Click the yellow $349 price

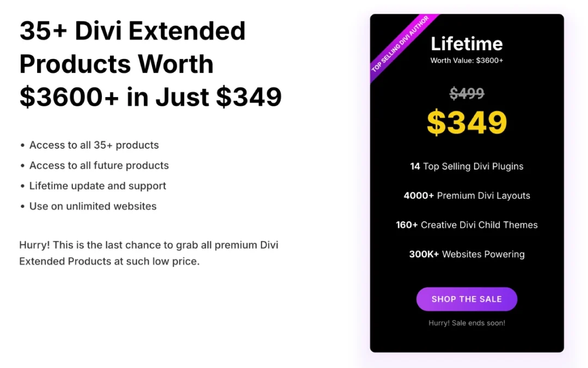(x=467, y=123)
